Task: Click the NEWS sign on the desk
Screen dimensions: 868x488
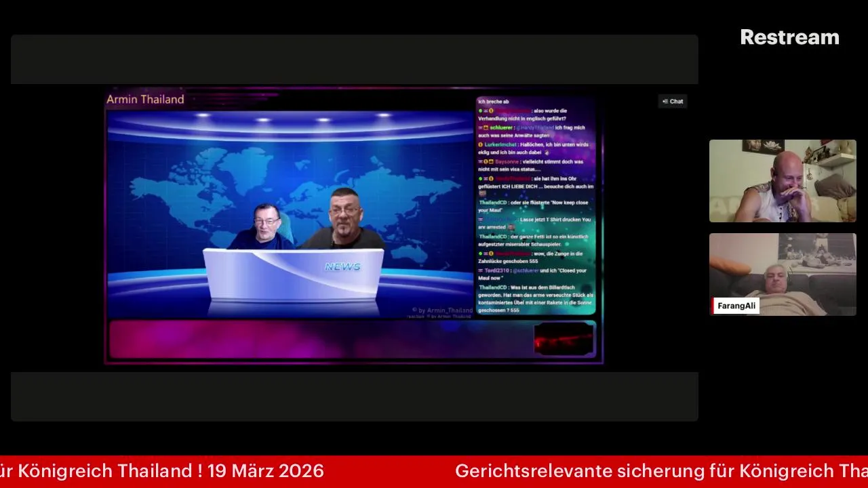Action: pyautogui.click(x=342, y=267)
